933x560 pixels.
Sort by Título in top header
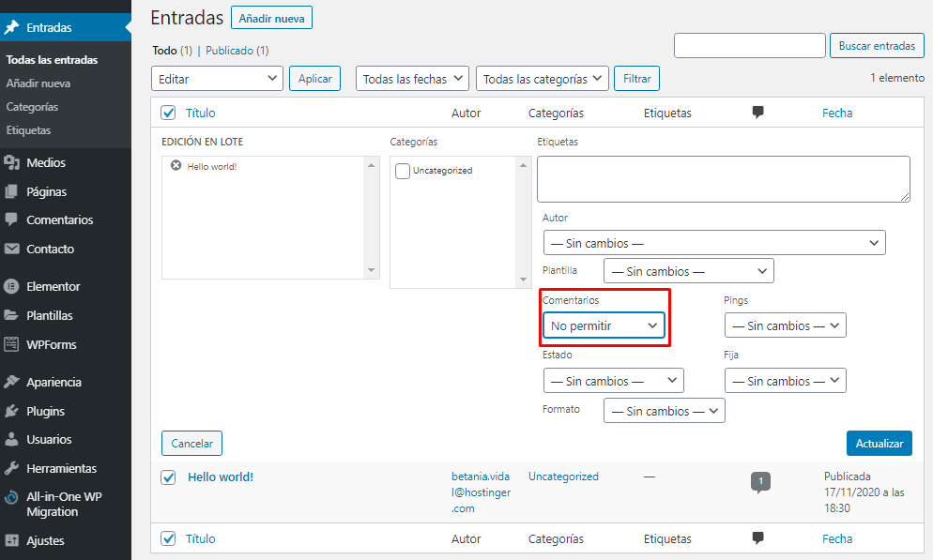click(200, 113)
